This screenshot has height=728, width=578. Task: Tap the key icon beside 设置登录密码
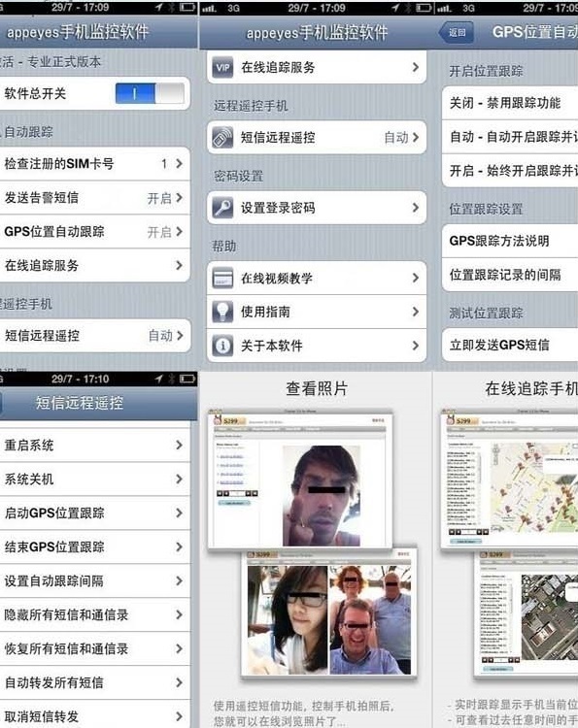click(x=223, y=208)
